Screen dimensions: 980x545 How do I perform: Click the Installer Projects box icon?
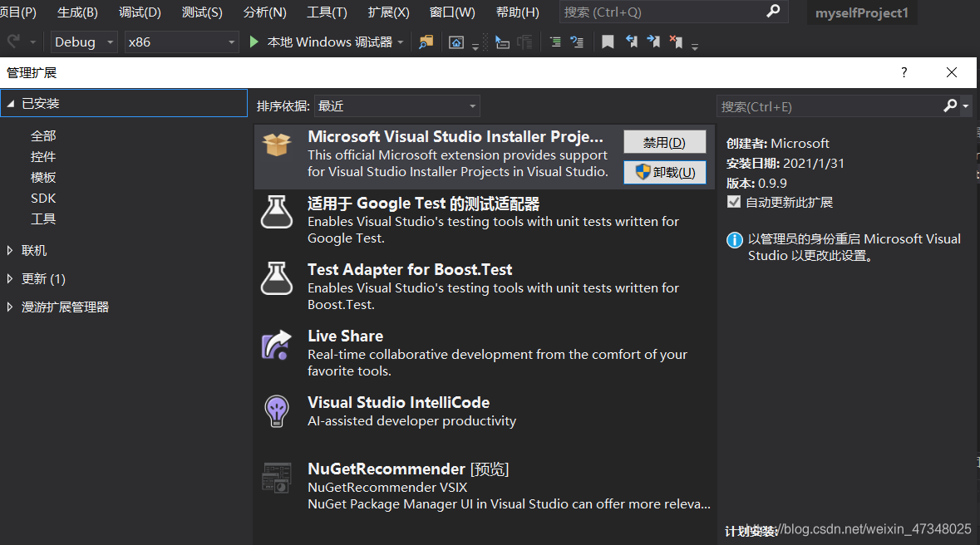click(276, 145)
